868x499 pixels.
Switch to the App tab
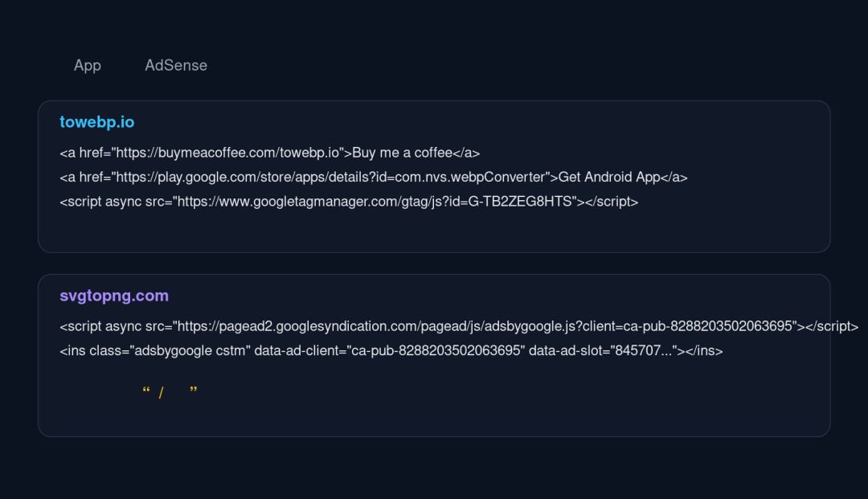tap(88, 65)
